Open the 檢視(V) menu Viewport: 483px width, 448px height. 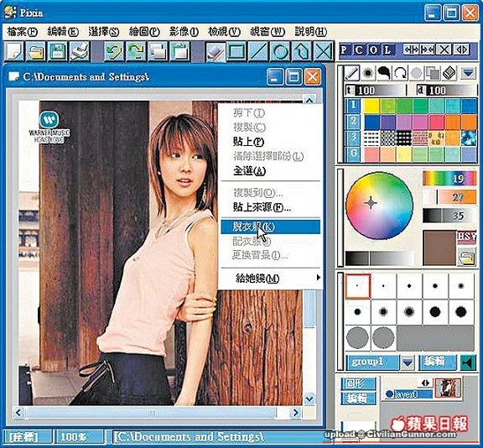(224, 31)
